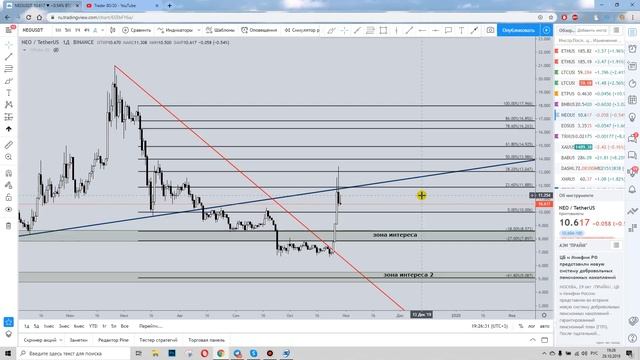Open the Редактор Pine editor tab
Viewport: 640px width, 360px height.
[x=113, y=340]
